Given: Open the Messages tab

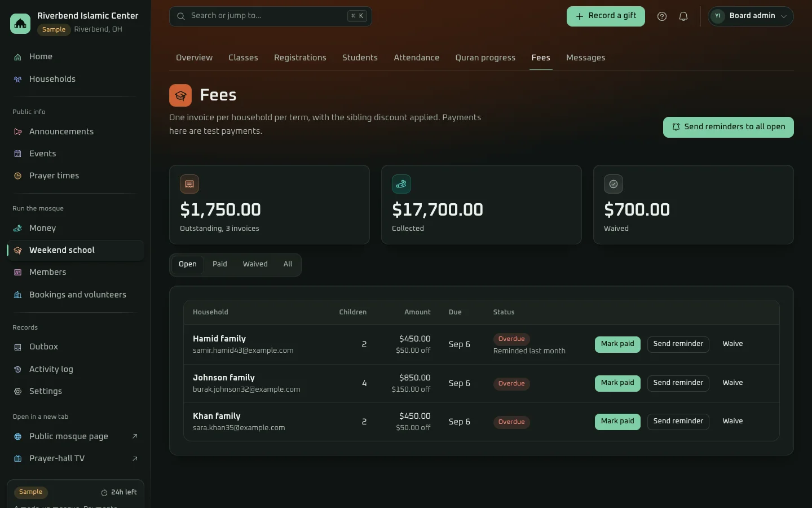Looking at the screenshot, I should 585,58.
